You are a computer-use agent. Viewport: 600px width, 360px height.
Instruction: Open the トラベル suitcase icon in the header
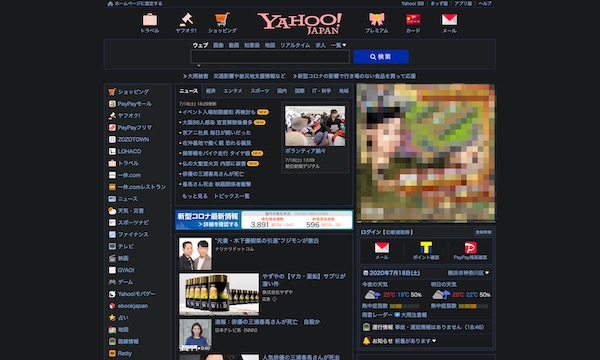point(150,20)
